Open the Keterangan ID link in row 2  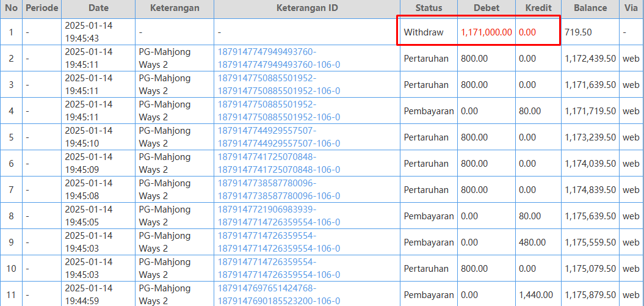pos(279,59)
